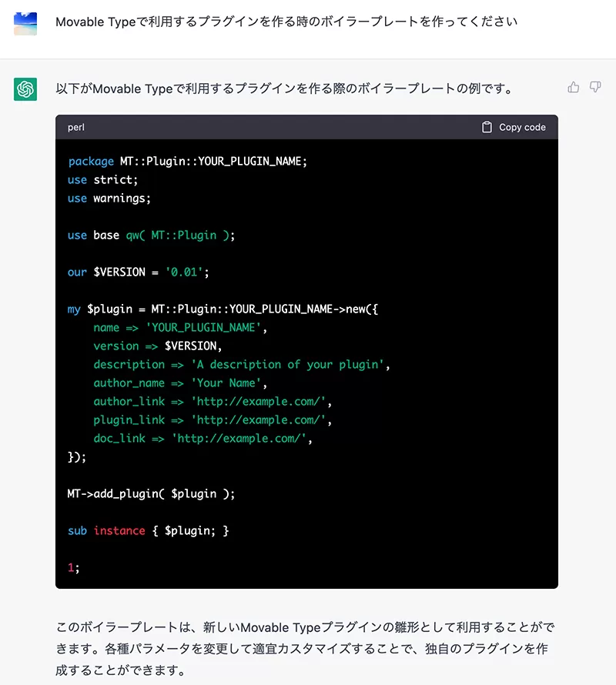Image resolution: width=616 pixels, height=685 pixels.
Task: Click the clipboard icon in code header
Action: (x=487, y=127)
